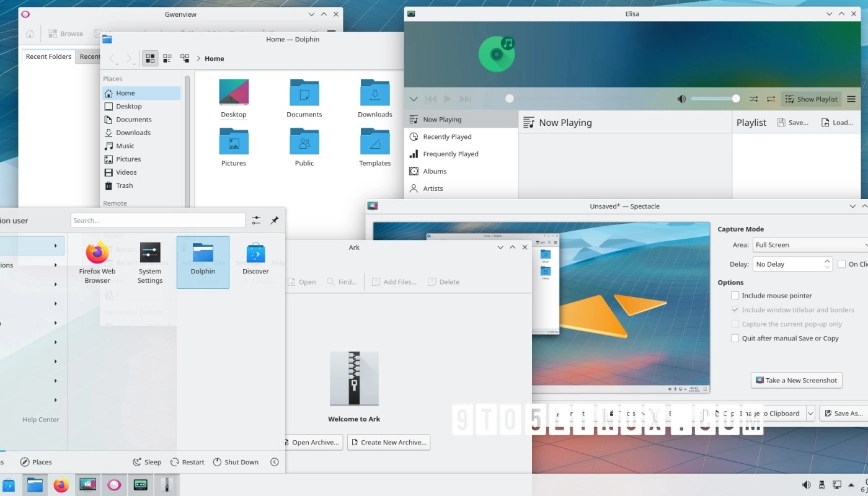
Task: Tick the On Click checkbox in Spectacle
Action: coord(841,264)
